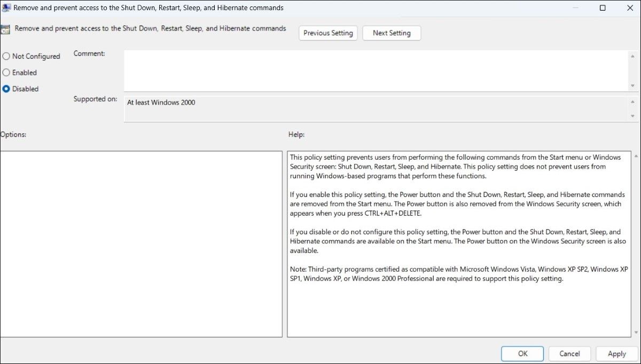
Task: Click the title bar policy window icon
Action: click(x=6, y=8)
